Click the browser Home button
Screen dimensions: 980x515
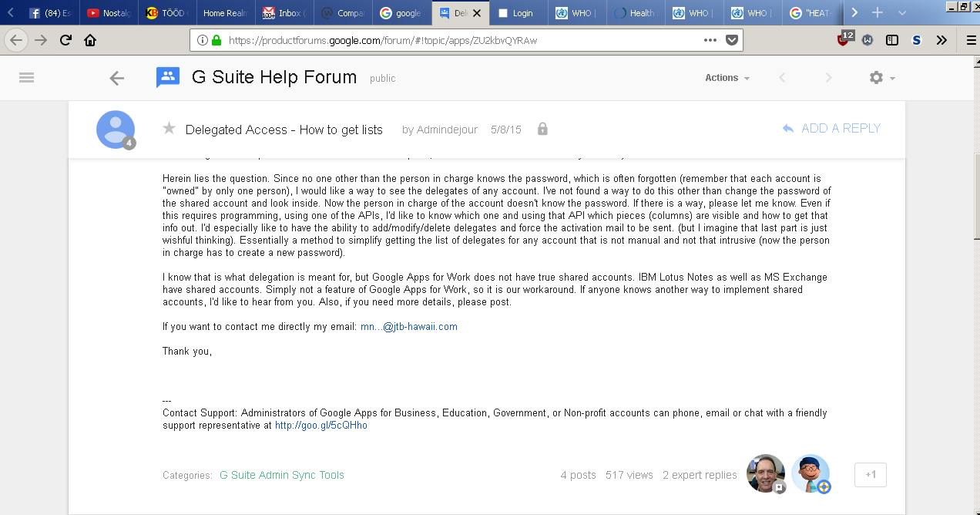coord(90,40)
